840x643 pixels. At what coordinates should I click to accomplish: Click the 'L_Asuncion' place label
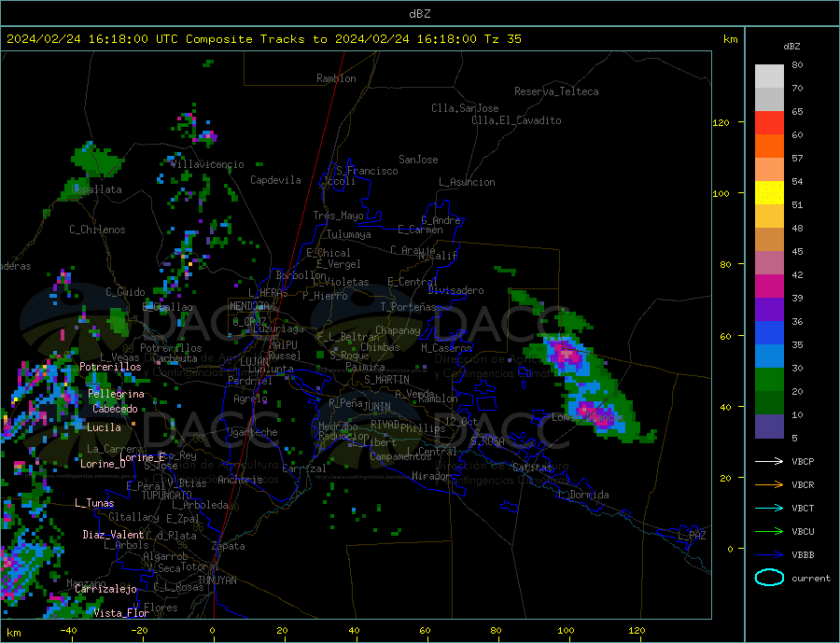coord(467,182)
